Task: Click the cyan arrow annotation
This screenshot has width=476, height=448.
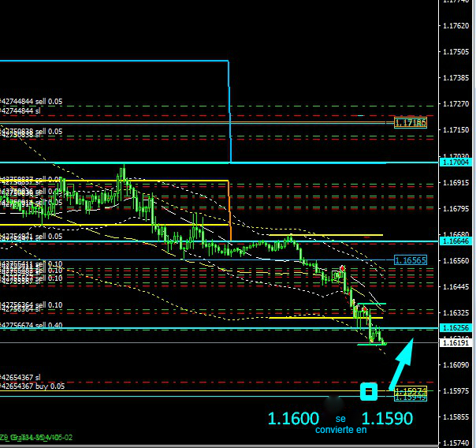Action: 402,362
